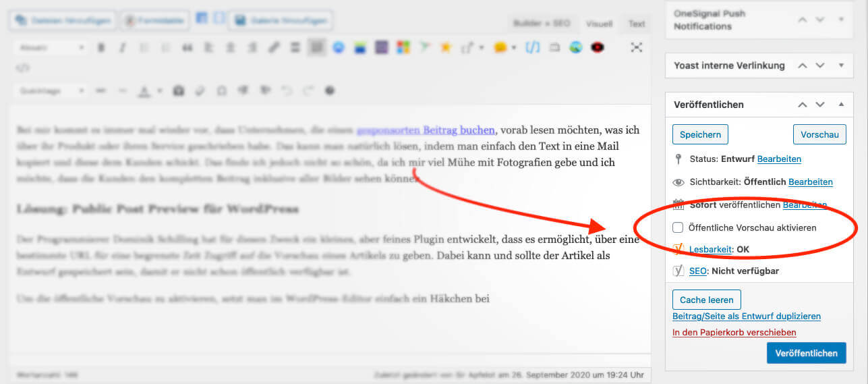The height and width of the screenshot is (384, 868).
Task: Click the blue code brackets icon
Action: click(x=533, y=47)
